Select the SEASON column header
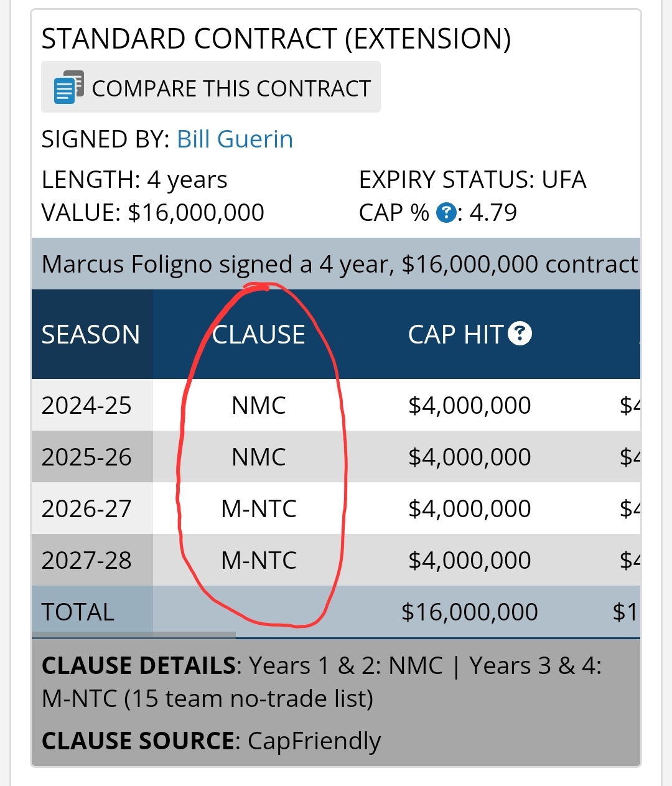Image resolution: width=672 pixels, height=786 pixels. point(91,334)
